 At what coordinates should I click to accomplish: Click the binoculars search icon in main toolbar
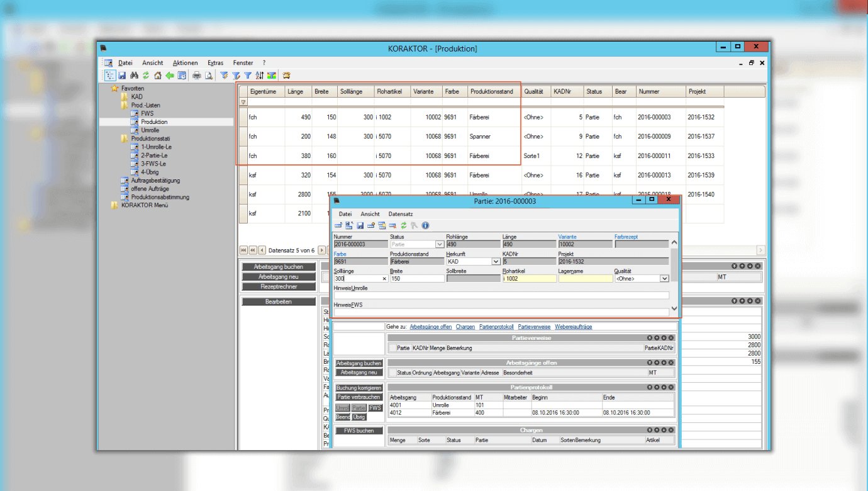(134, 76)
